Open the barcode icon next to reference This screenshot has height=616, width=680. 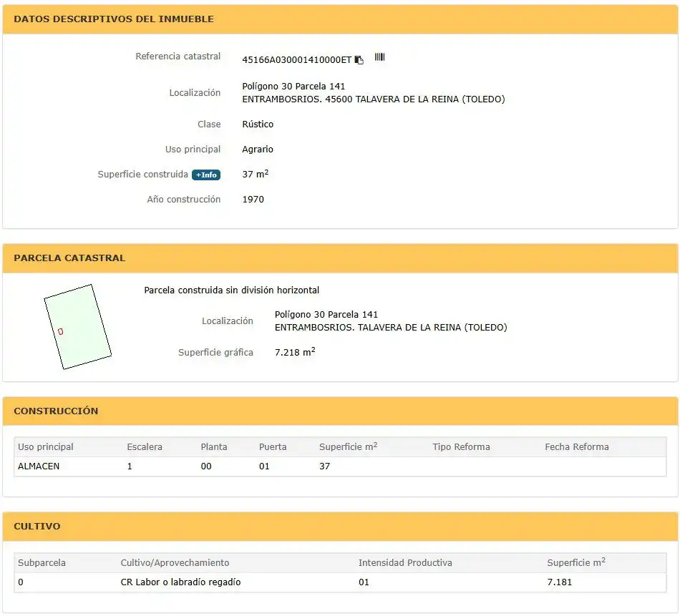(379, 57)
